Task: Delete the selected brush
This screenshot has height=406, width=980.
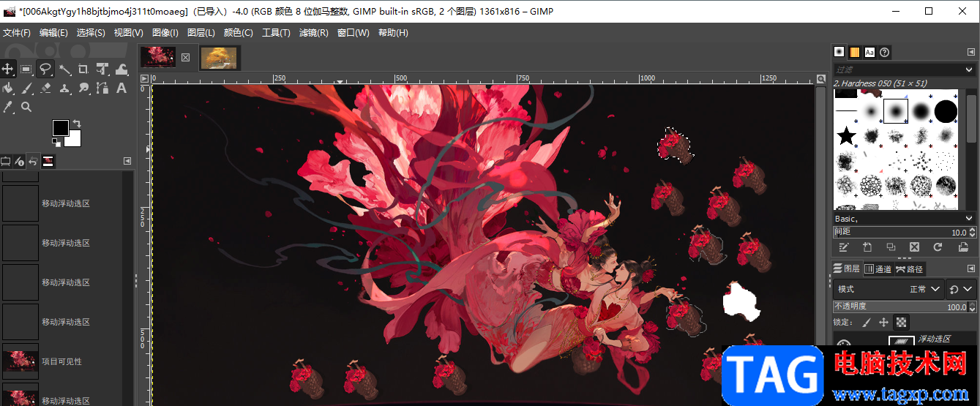Action: point(914,247)
